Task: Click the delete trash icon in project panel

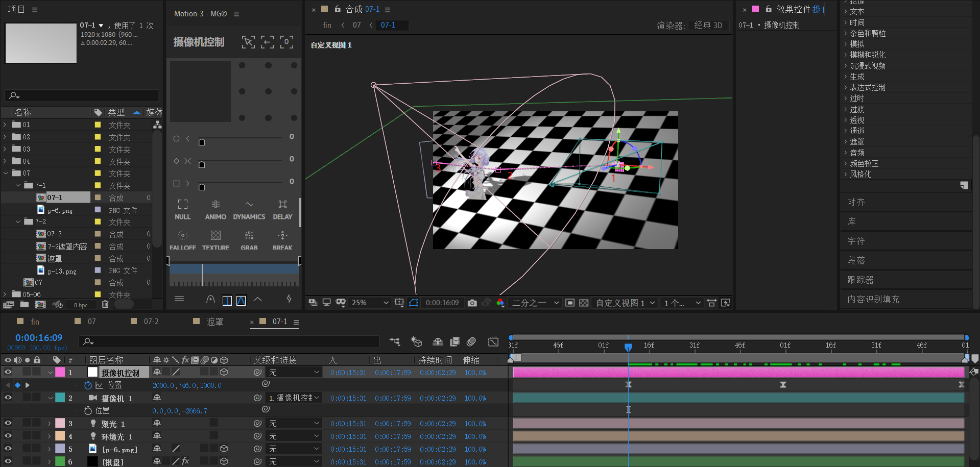Action: pyautogui.click(x=105, y=304)
